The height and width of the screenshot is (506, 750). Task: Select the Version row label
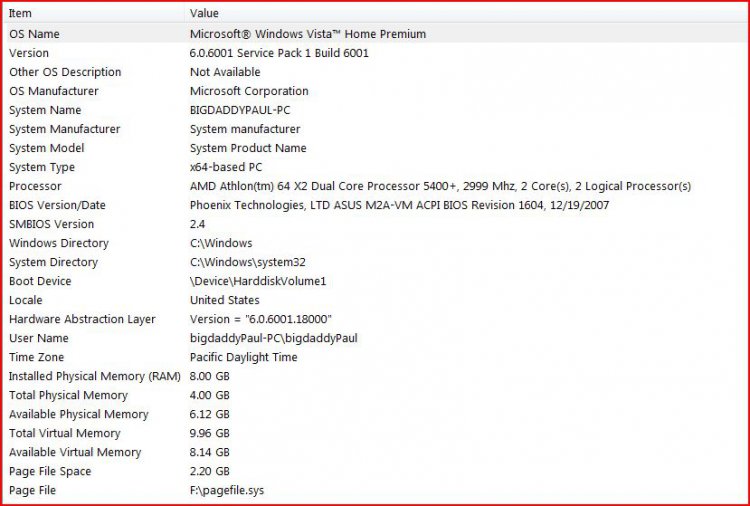point(29,53)
